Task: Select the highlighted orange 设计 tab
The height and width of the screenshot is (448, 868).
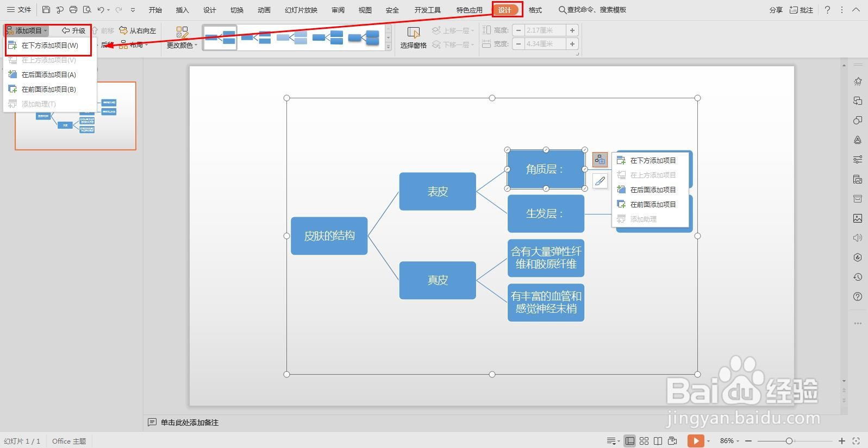Action: pos(505,10)
